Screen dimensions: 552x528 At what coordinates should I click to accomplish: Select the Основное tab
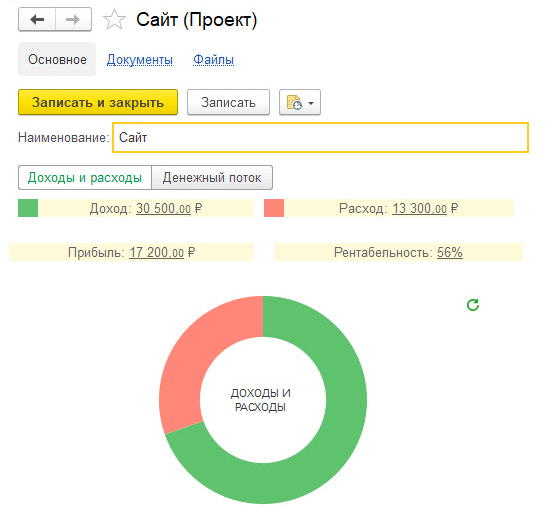[x=57, y=59]
